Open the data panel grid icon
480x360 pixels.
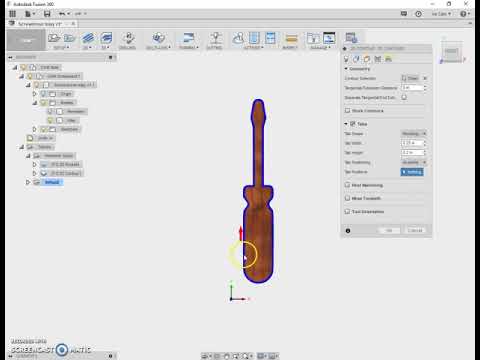(13, 14)
